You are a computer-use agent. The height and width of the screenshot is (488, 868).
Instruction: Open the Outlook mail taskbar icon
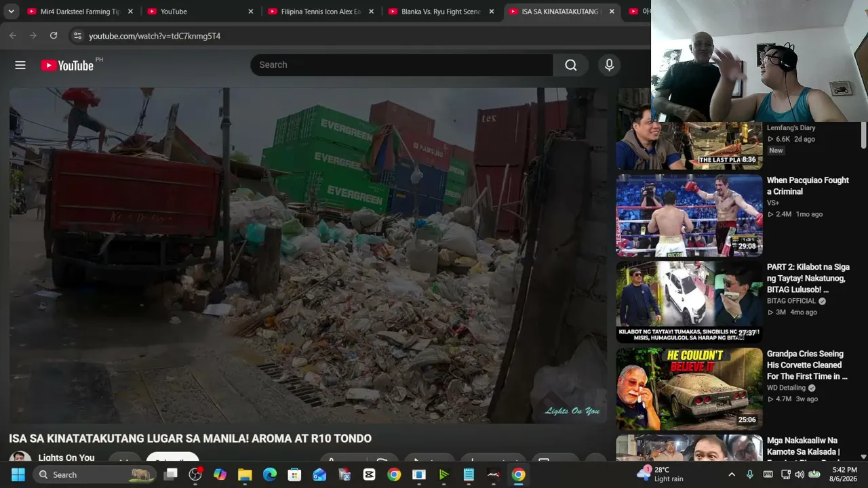(x=319, y=474)
